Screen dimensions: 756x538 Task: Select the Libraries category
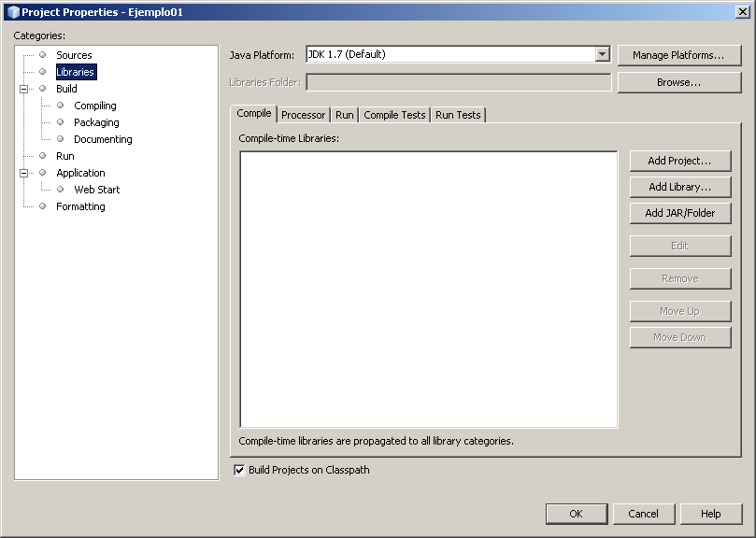click(76, 72)
